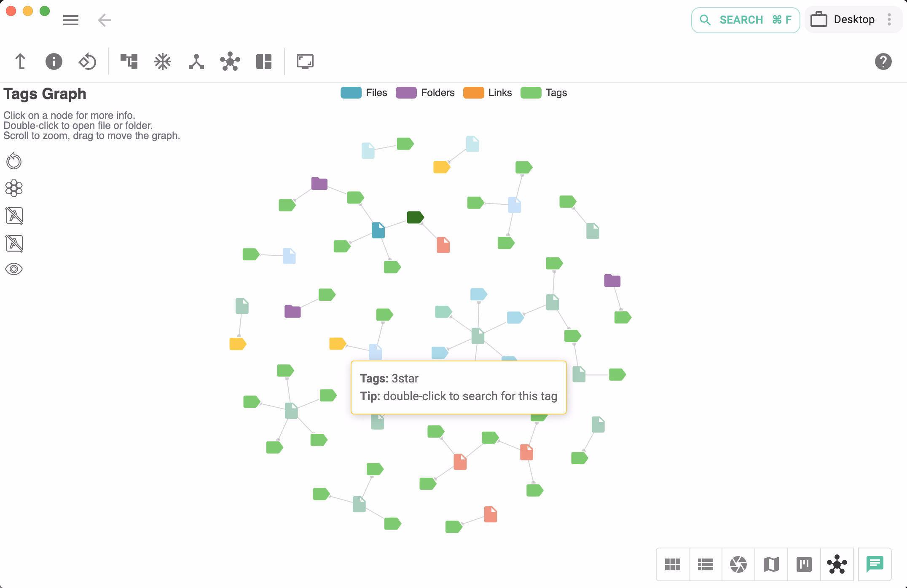Select the tree layout icon in the toolbar

(129, 61)
